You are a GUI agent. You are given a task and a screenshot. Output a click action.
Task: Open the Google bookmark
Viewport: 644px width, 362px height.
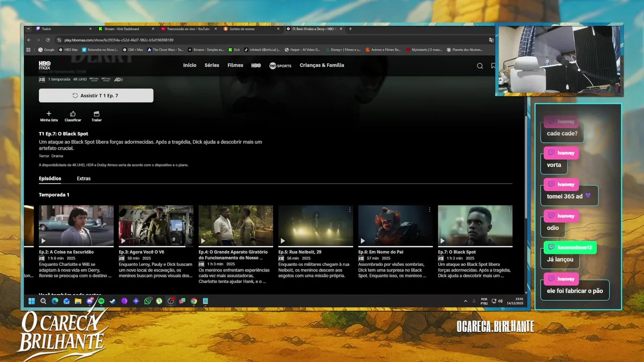coord(46,50)
